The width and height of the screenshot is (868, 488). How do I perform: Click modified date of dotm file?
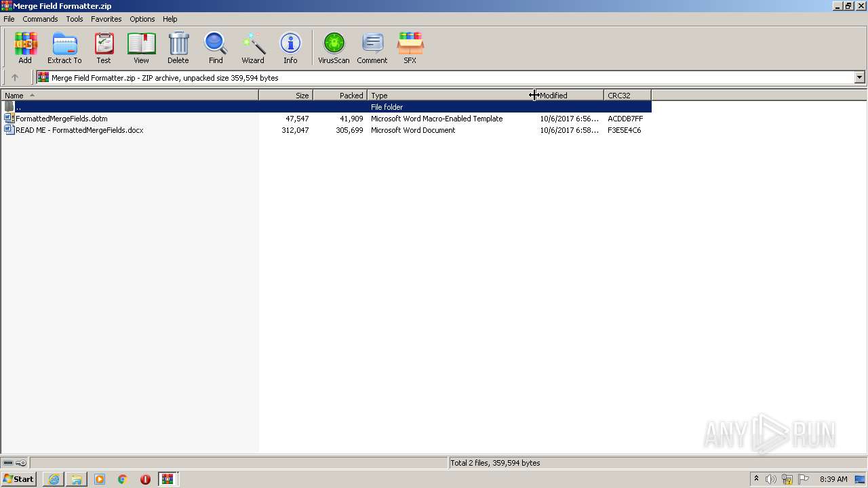pos(570,119)
